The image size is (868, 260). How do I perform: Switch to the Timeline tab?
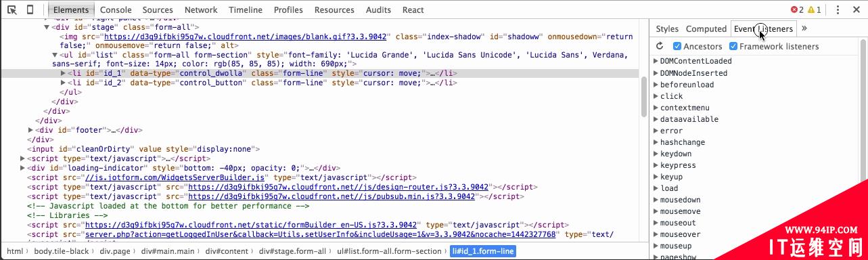click(x=246, y=9)
